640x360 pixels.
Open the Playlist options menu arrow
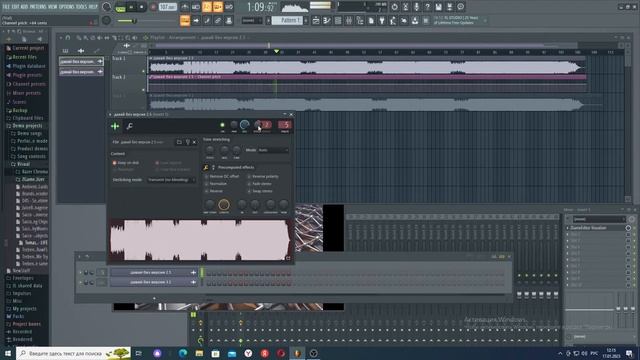click(x=61, y=38)
